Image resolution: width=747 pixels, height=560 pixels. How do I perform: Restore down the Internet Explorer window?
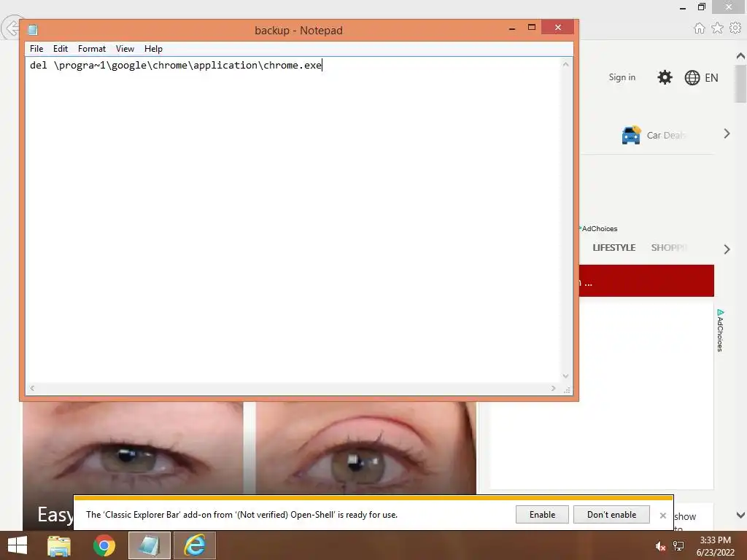click(702, 7)
